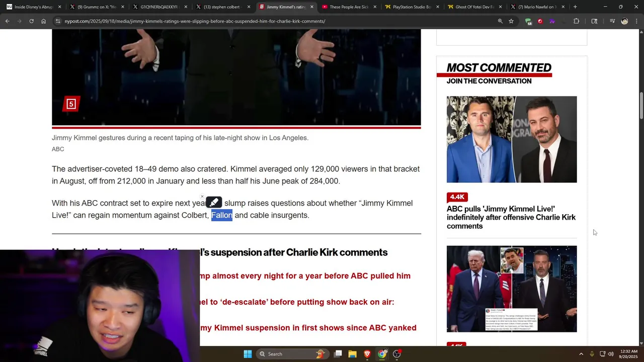The width and height of the screenshot is (644, 362).
Task: Open a new browser tab
Action: tap(575, 7)
